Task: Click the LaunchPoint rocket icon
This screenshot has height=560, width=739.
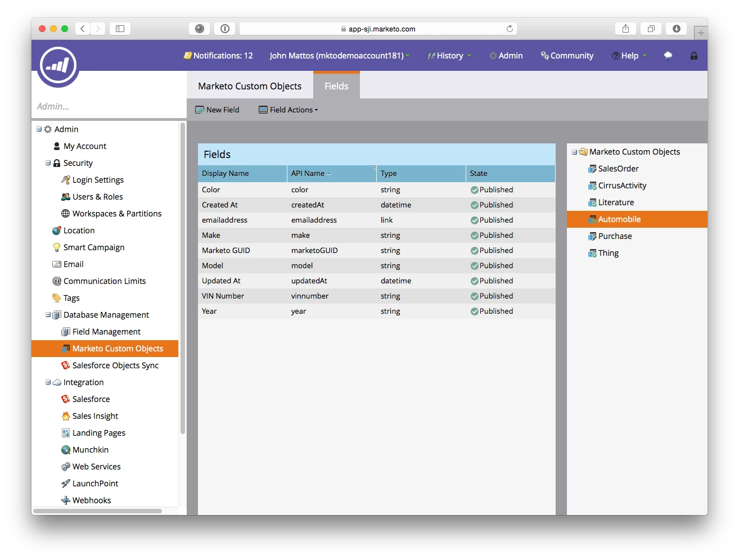Action: [66, 484]
